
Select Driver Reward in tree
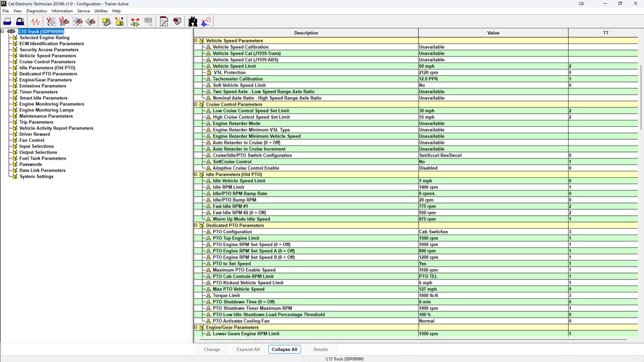pos(35,135)
